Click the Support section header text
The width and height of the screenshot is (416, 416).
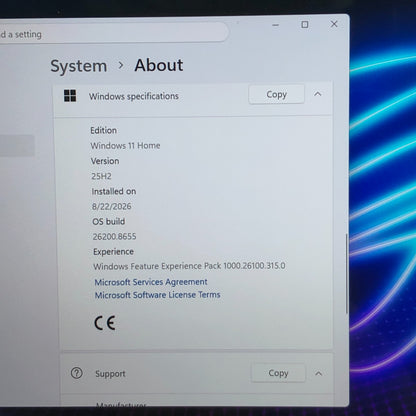pyautogui.click(x=110, y=374)
